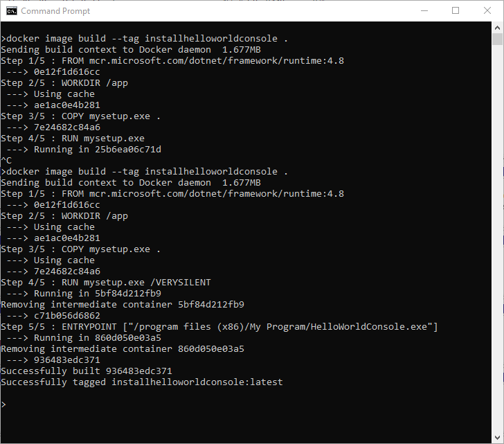Click the empty scrollbar track below the thumb
The image size is (504, 444).
tap(497, 242)
